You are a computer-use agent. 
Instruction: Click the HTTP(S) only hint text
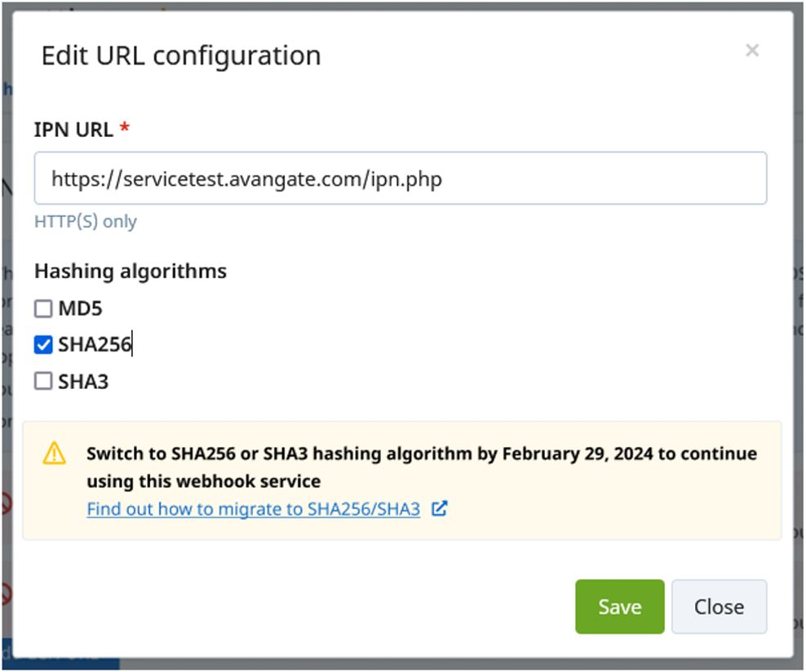click(x=86, y=222)
